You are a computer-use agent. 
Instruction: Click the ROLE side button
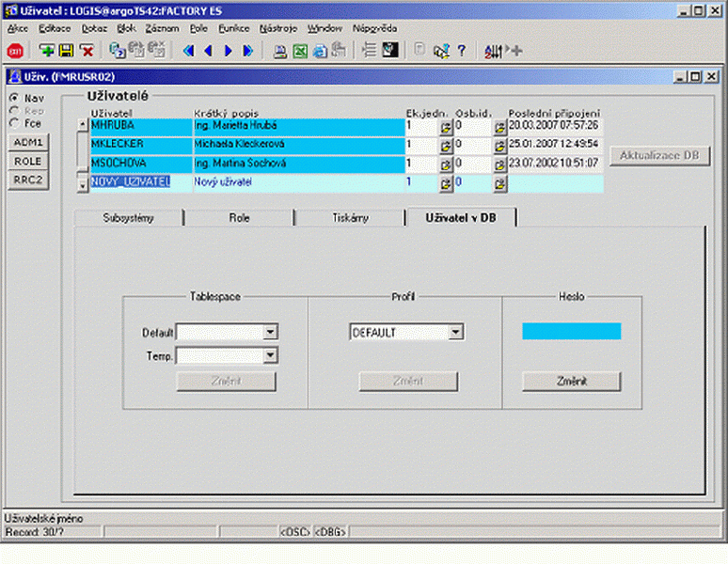tap(26, 161)
